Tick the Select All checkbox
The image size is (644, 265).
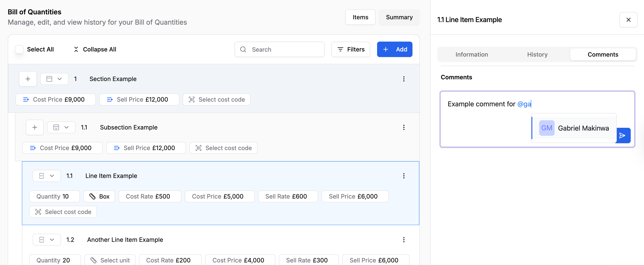[19, 50]
